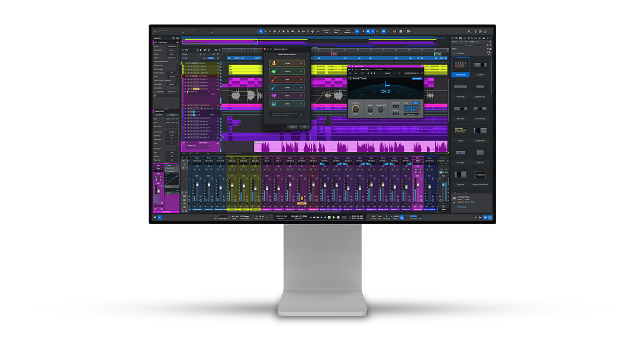Screen dimensions: 644x338
Task: Click Cancel in Separate Stems dialog
Action: point(292,127)
